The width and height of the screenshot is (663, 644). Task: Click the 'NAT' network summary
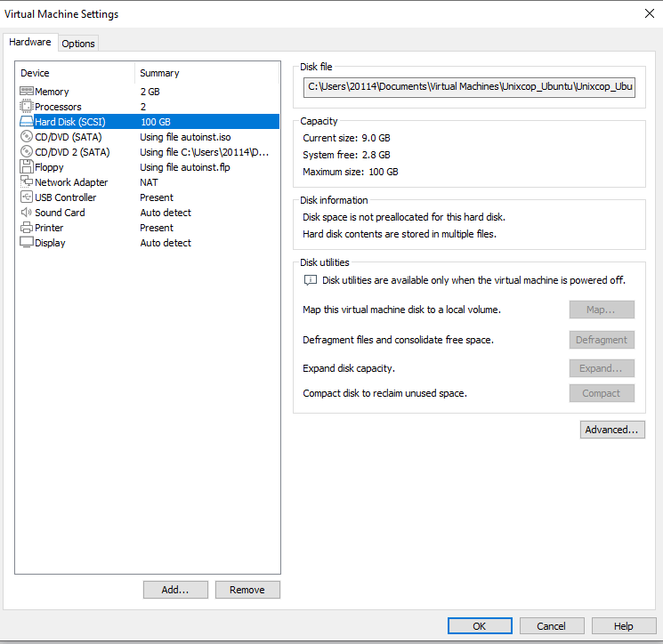149,182
